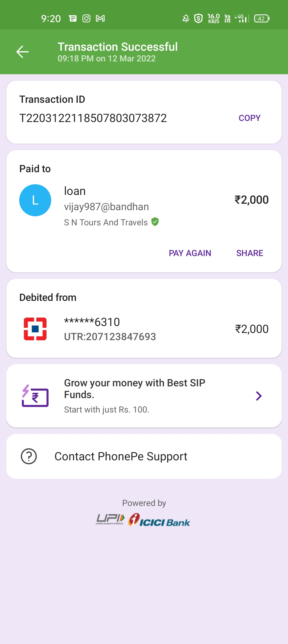288x644 pixels.
Task: Tap the blue L recipient avatar
Action: (35, 200)
